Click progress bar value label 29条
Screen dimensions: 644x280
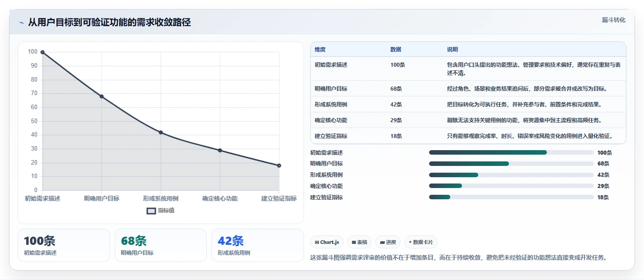point(603,186)
